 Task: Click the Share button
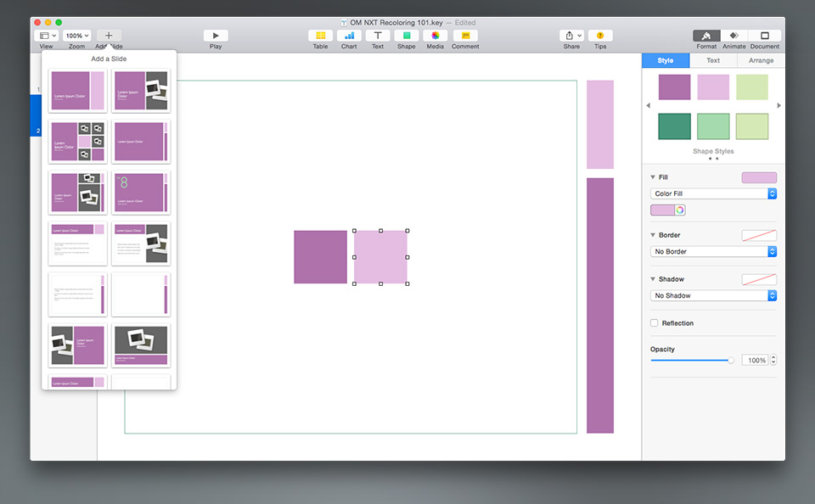pos(571,36)
